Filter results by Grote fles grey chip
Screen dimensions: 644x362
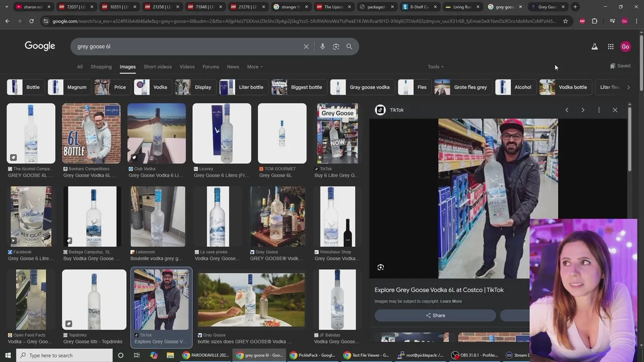[x=463, y=87]
